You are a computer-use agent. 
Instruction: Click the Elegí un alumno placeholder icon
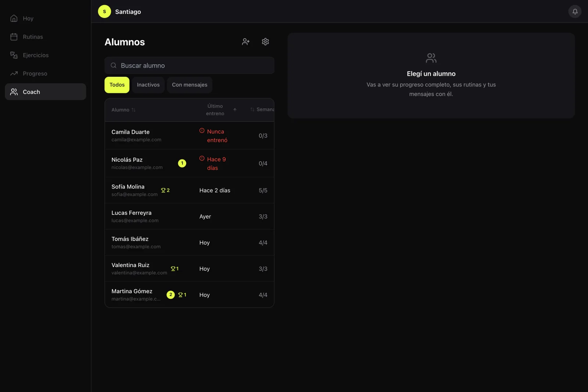point(431,58)
